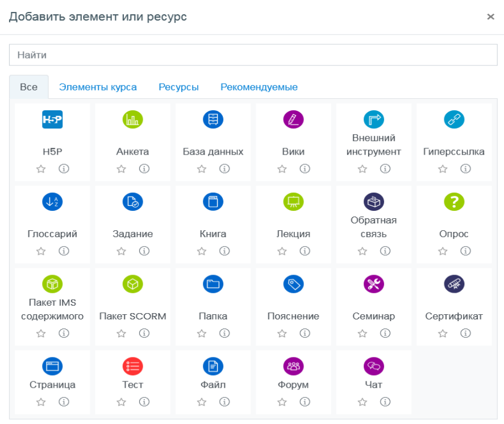Add the Сертификат icon
The width and height of the screenshot is (504, 424).
point(454,284)
